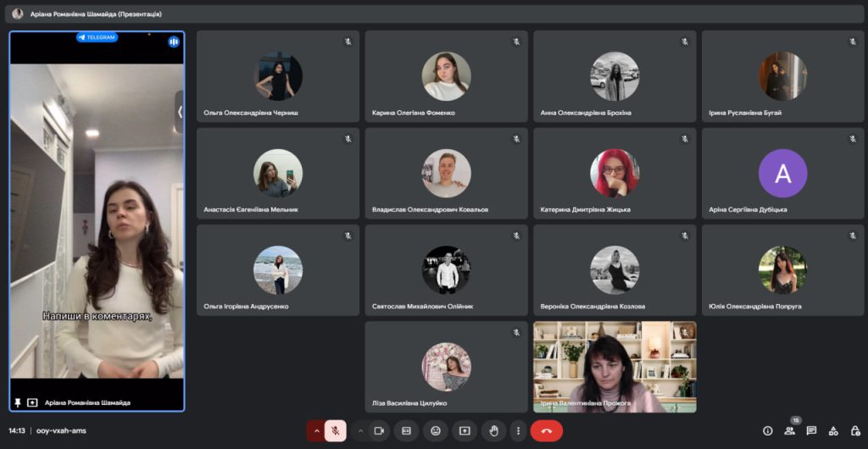868x449 pixels.
Task: Open the chat panel icon
Action: click(x=811, y=430)
